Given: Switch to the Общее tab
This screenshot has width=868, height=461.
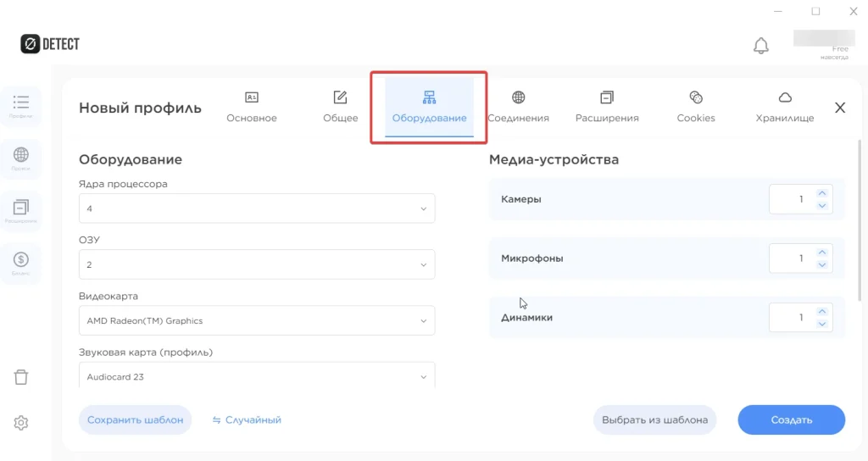Looking at the screenshot, I should click(341, 108).
